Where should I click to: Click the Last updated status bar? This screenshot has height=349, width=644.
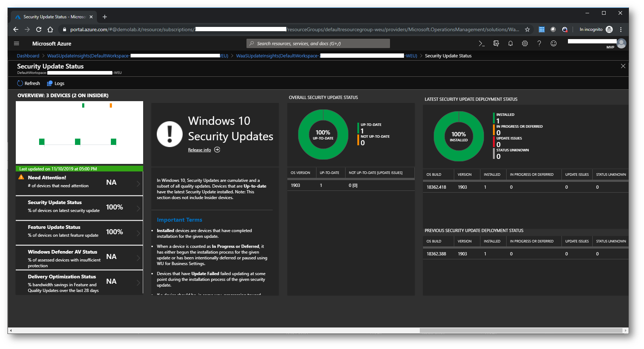[x=79, y=169]
